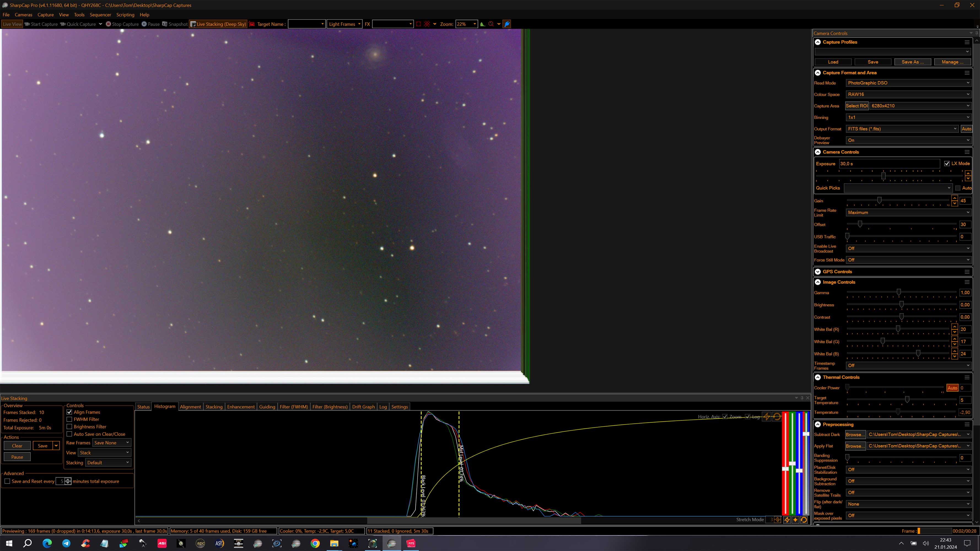Image resolution: width=980 pixels, height=551 pixels.
Task: Open the Read Mode dropdown
Action: 908,83
